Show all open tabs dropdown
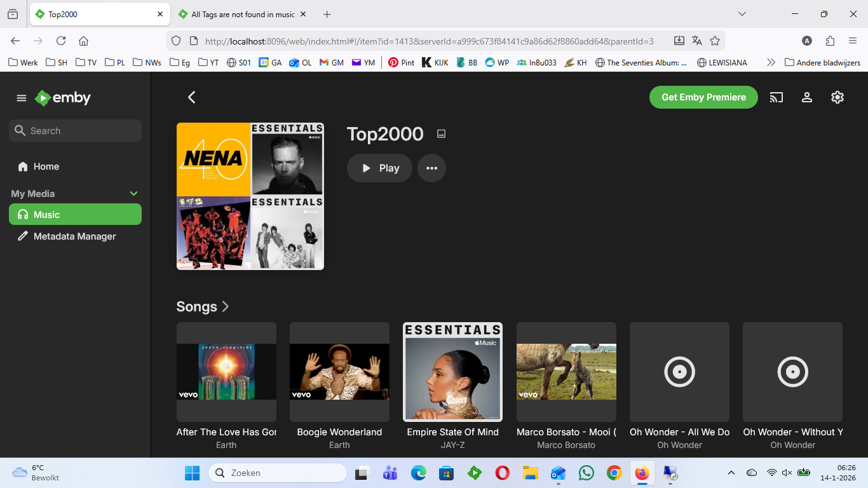 click(x=742, y=14)
